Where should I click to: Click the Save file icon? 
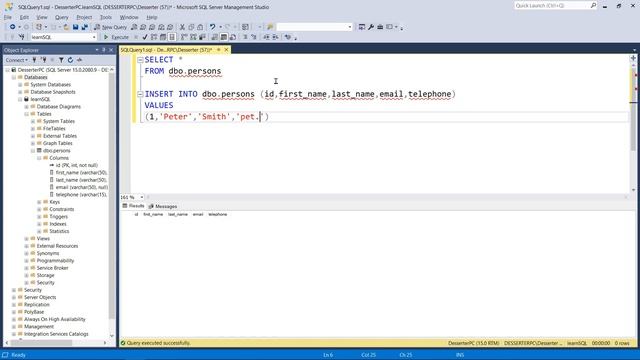(76, 27)
